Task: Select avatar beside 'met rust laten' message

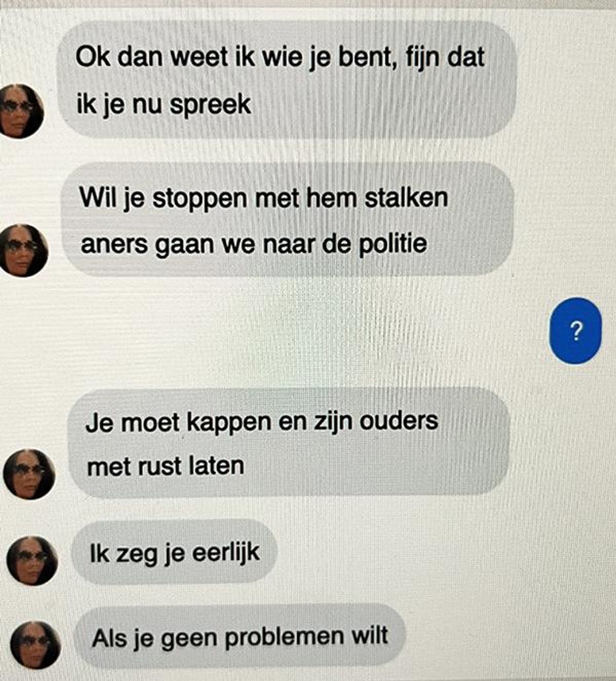Action: click(x=28, y=475)
